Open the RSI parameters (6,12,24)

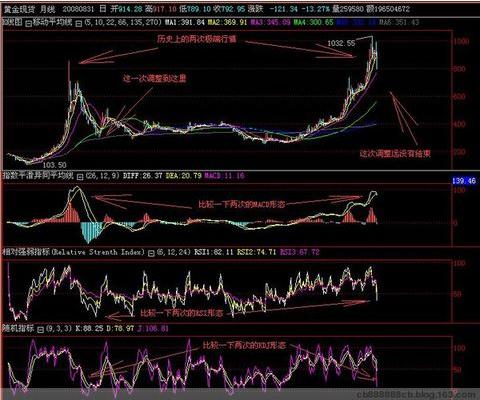tap(173, 252)
